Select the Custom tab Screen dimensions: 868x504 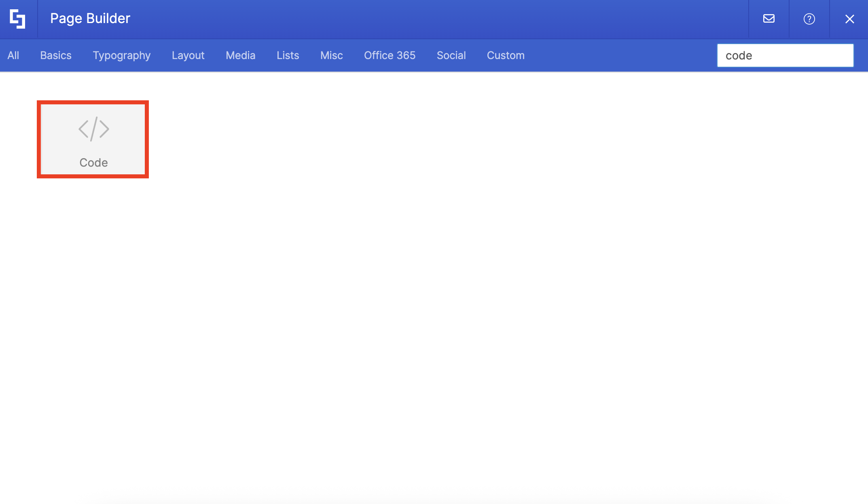(506, 55)
